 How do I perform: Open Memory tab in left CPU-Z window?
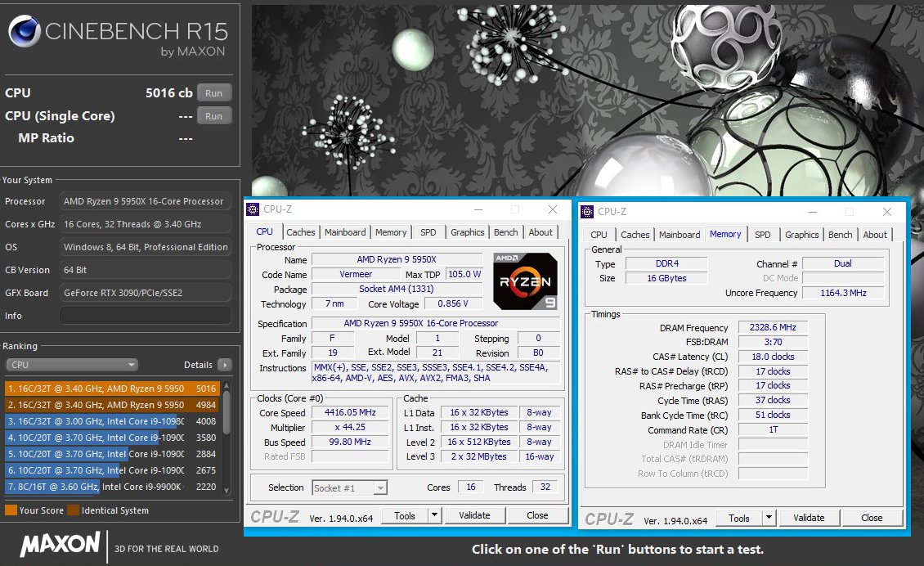point(392,232)
